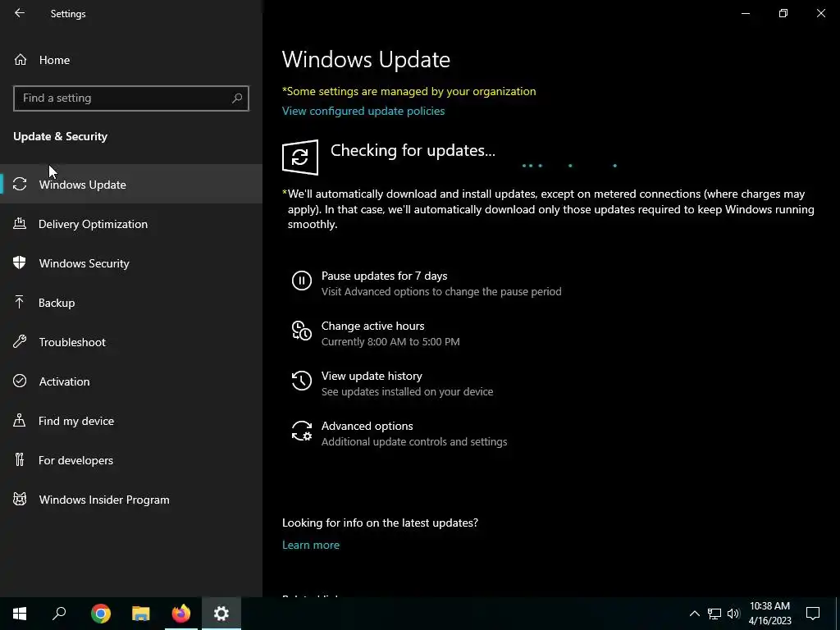Open the Home icon in sidebar

[x=21, y=59]
